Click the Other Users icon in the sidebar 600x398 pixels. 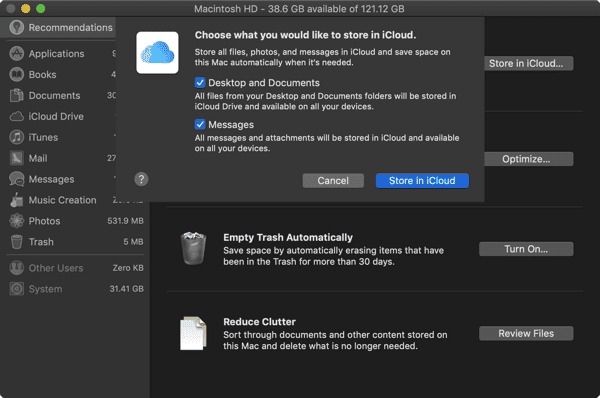tap(16, 268)
